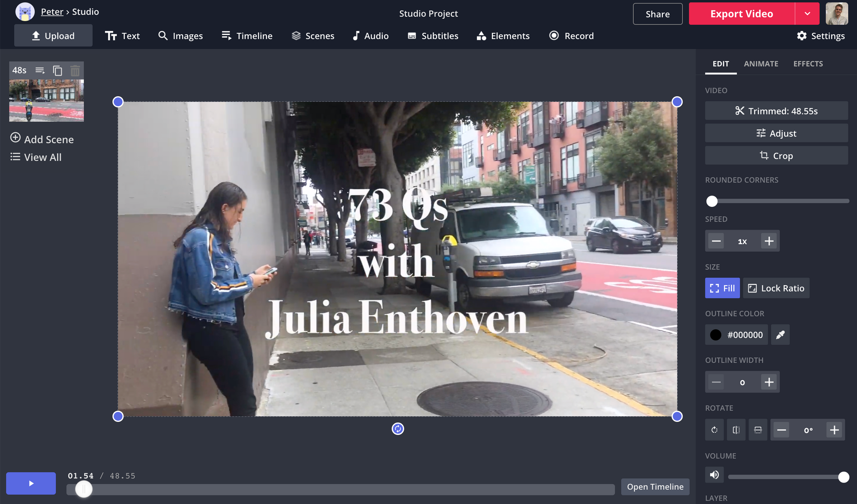Click rotation handle below the video
Viewport: 857px width, 504px height.
[x=398, y=429]
